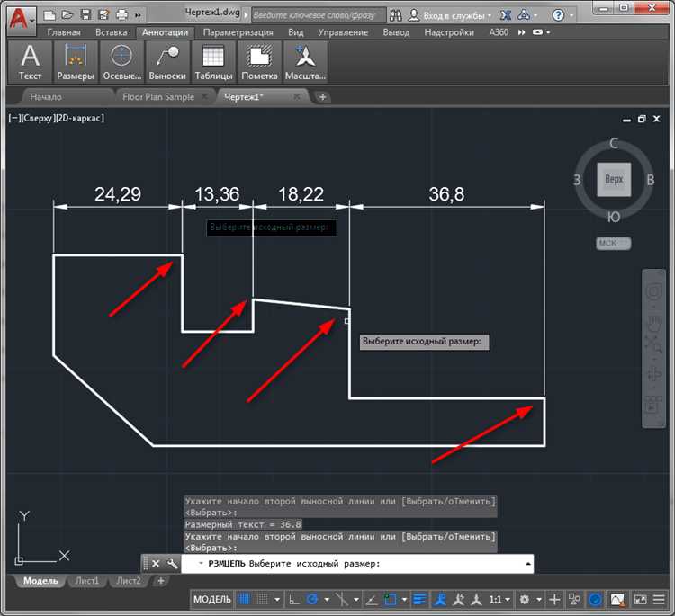
Task: Click the binoculars search icon
Action: [396, 15]
